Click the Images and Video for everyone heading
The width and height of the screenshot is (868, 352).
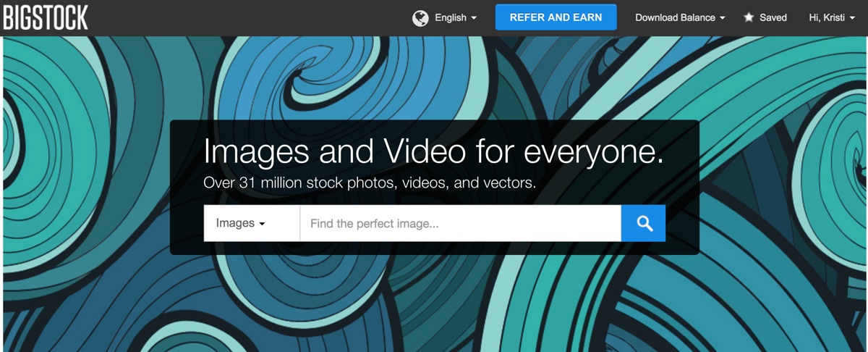[433, 152]
